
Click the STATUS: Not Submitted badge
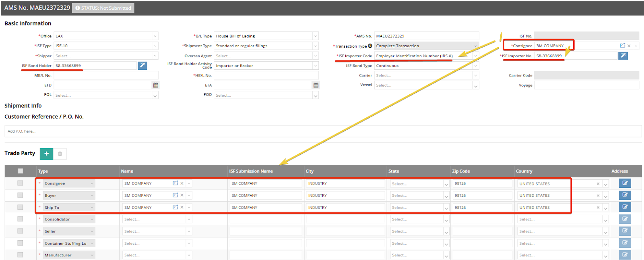click(103, 8)
